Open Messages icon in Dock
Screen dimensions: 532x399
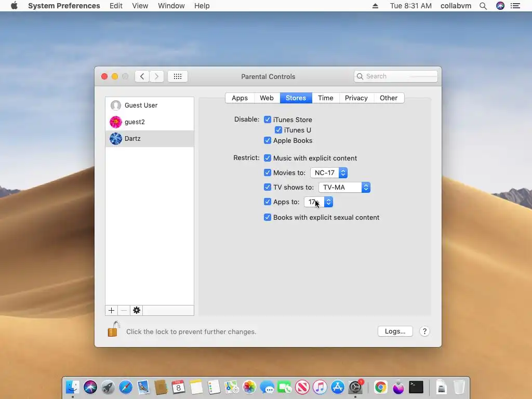(267, 387)
